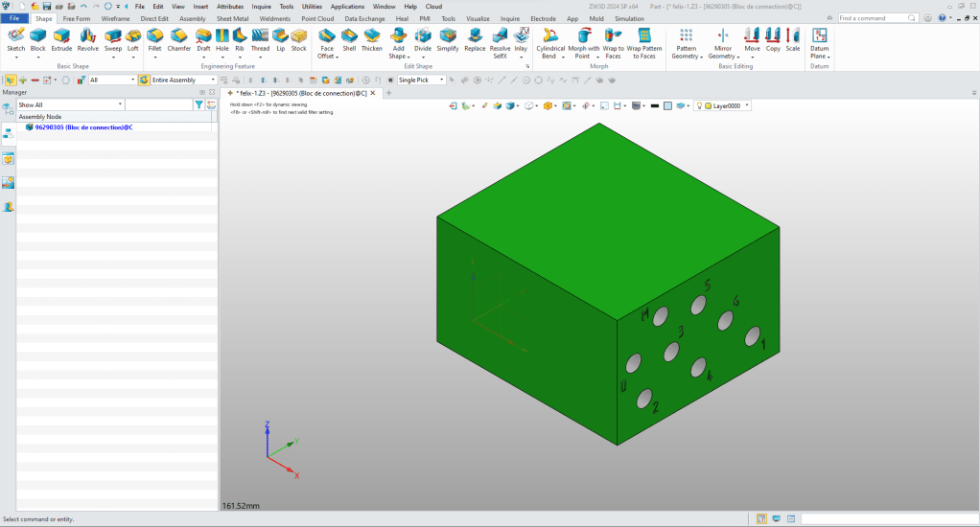980x527 pixels.
Task: Switch to the Sheet Metal ribbon tab
Action: [x=232, y=18]
